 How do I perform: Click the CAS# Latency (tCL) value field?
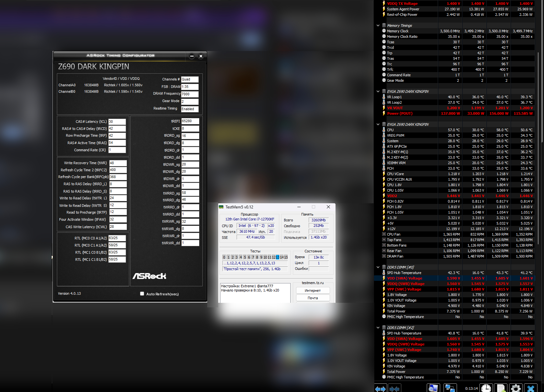[117, 122]
